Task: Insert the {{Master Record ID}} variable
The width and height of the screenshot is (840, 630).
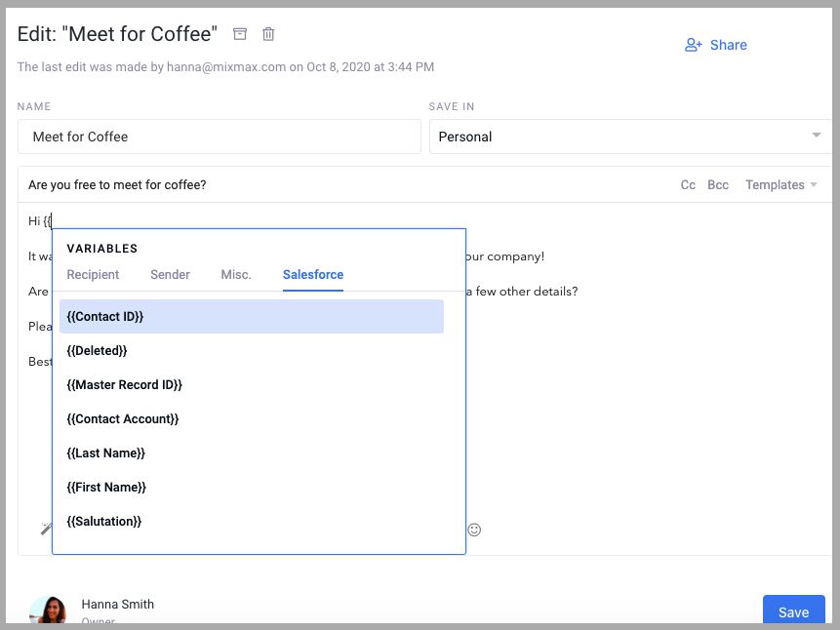Action: (252, 384)
